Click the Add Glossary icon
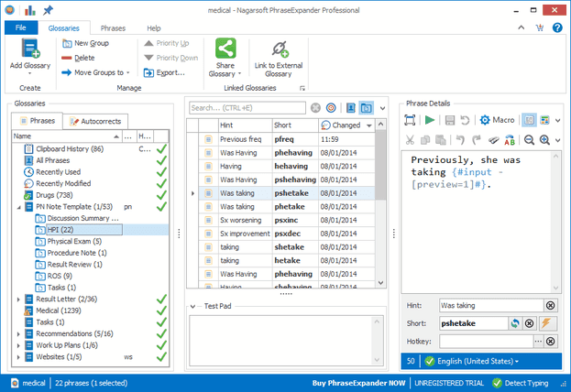571x392 pixels. click(x=30, y=50)
